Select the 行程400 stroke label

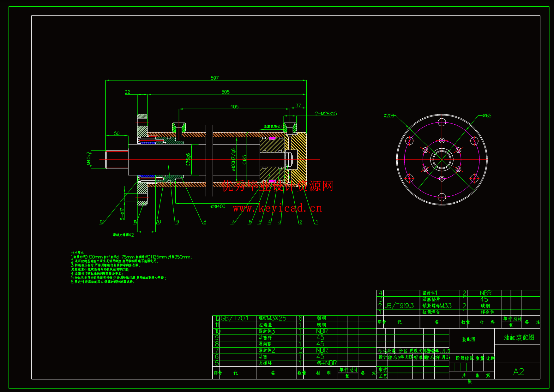(218, 206)
